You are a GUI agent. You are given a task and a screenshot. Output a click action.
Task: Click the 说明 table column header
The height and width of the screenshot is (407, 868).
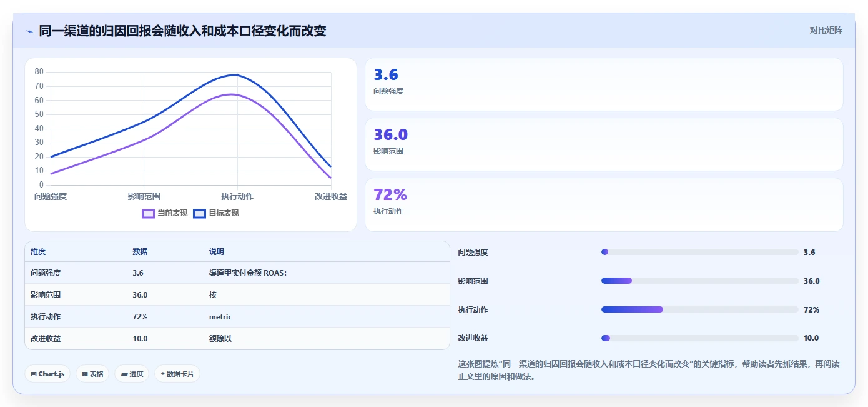(x=216, y=252)
